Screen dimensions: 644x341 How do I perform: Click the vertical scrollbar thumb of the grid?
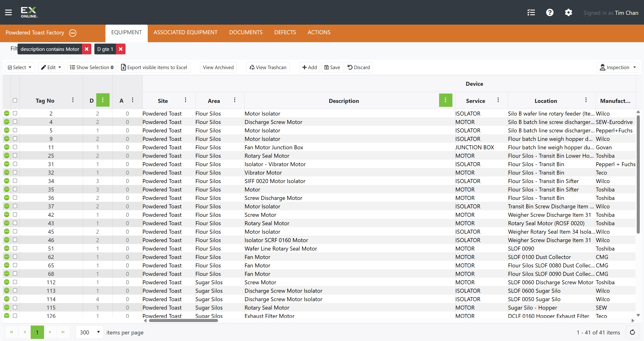(638, 174)
